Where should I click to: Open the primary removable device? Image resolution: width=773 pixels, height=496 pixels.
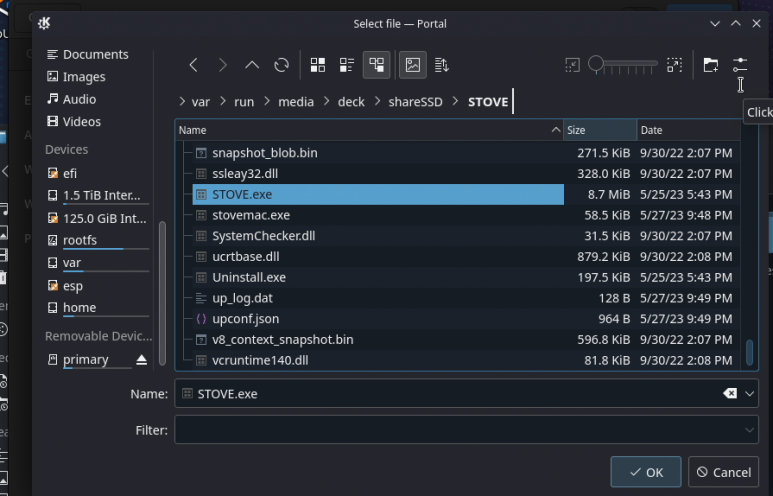point(86,359)
